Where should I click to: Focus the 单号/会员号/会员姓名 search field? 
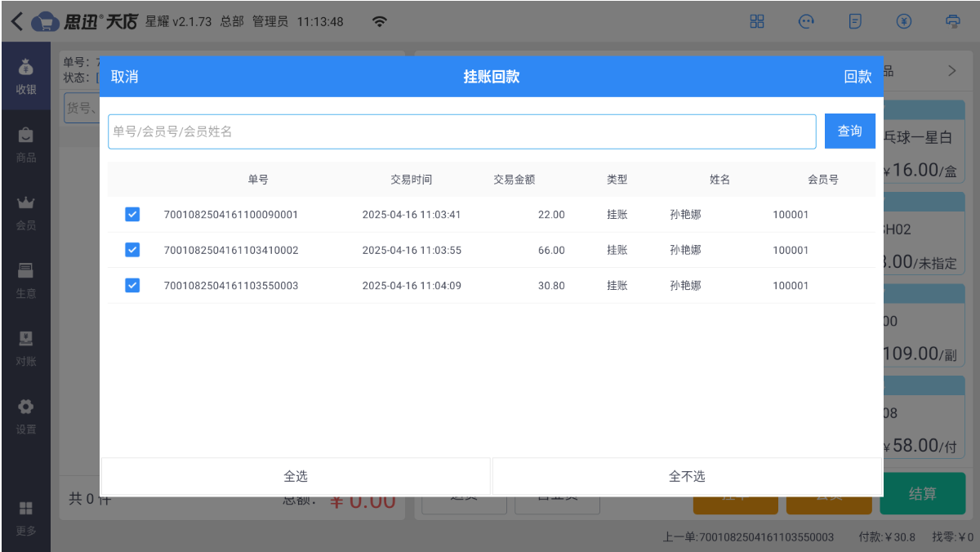coord(461,131)
